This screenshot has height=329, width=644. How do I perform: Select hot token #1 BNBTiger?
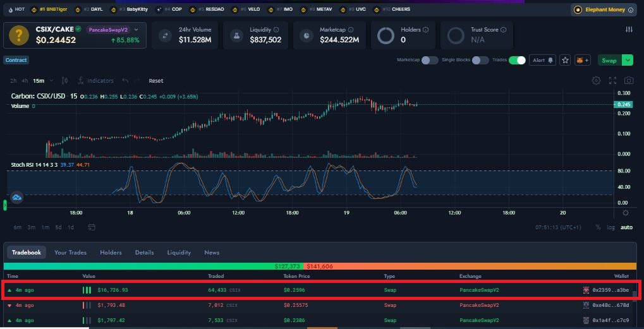(x=50, y=9)
